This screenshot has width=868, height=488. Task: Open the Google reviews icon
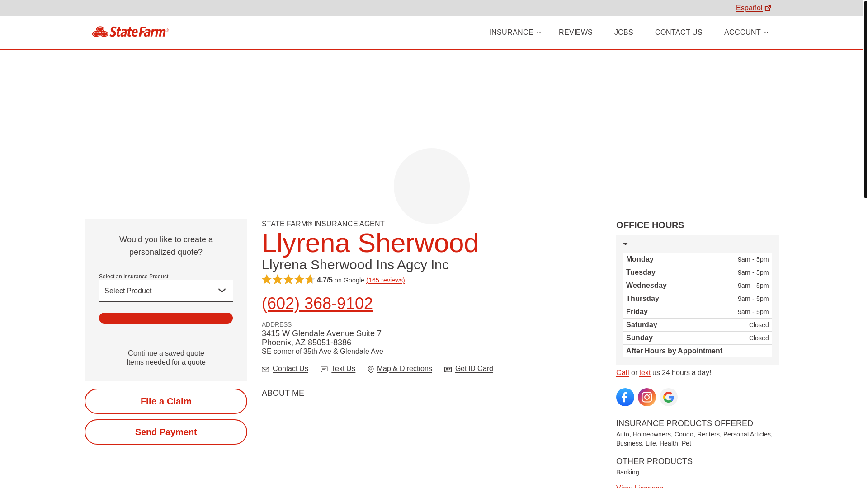point(668,397)
